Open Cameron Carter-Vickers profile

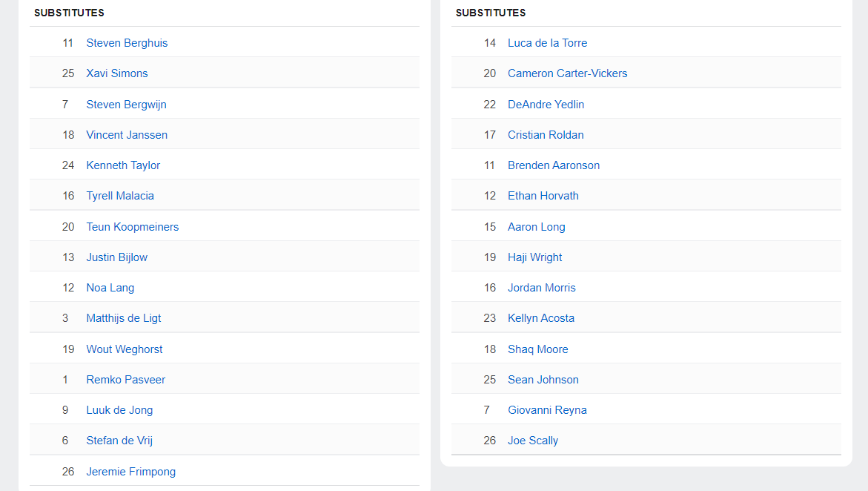[x=567, y=73]
